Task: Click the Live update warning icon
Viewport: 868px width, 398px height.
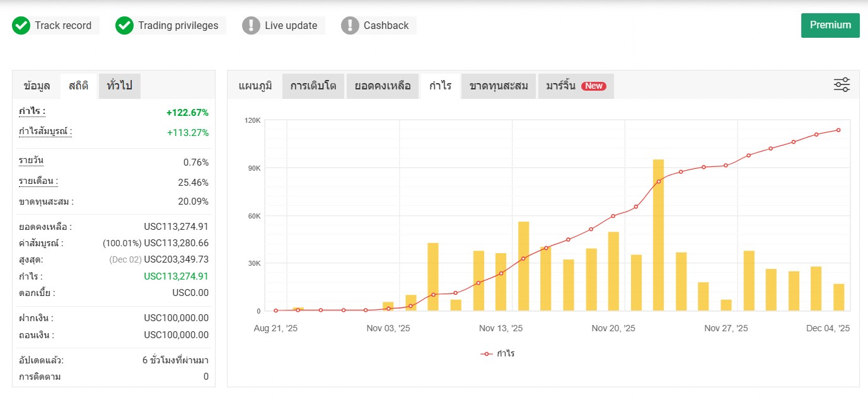Action: tap(251, 26)
